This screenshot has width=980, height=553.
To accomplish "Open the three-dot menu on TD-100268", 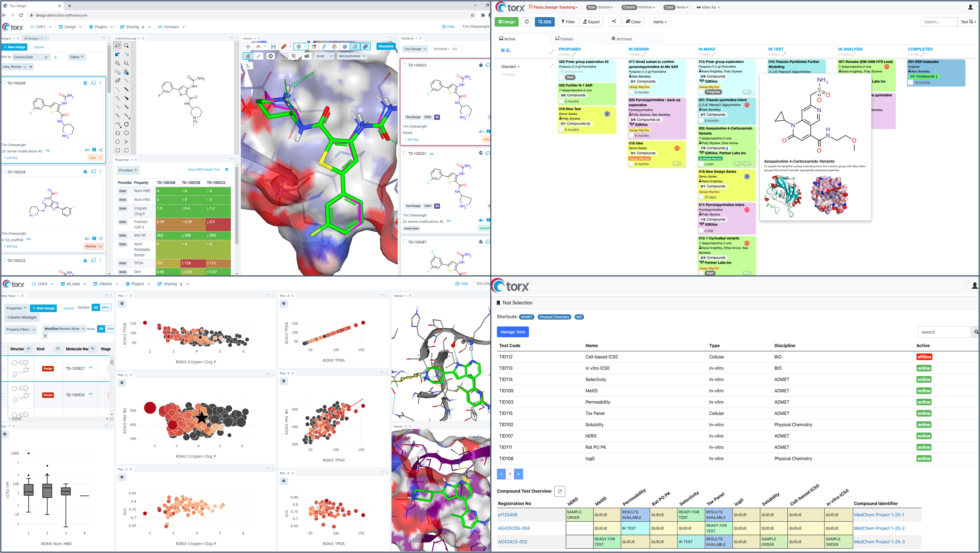I will coord(101,83).
